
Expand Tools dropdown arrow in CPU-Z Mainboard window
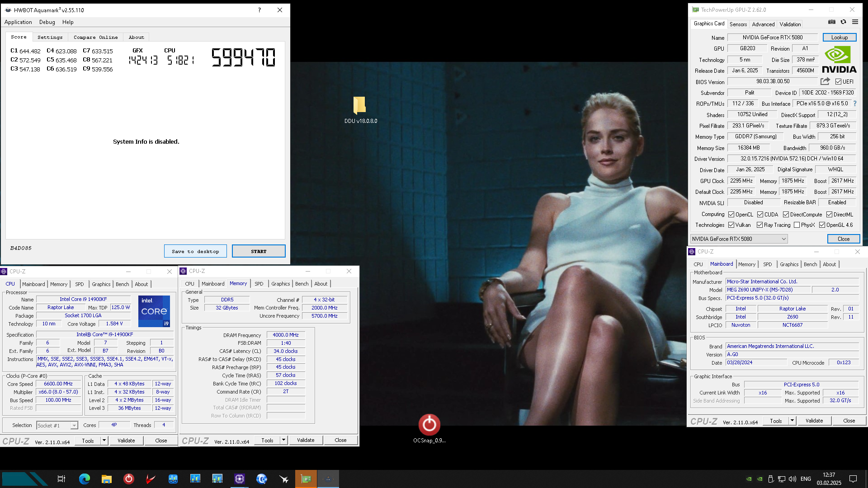coord(792,421)
